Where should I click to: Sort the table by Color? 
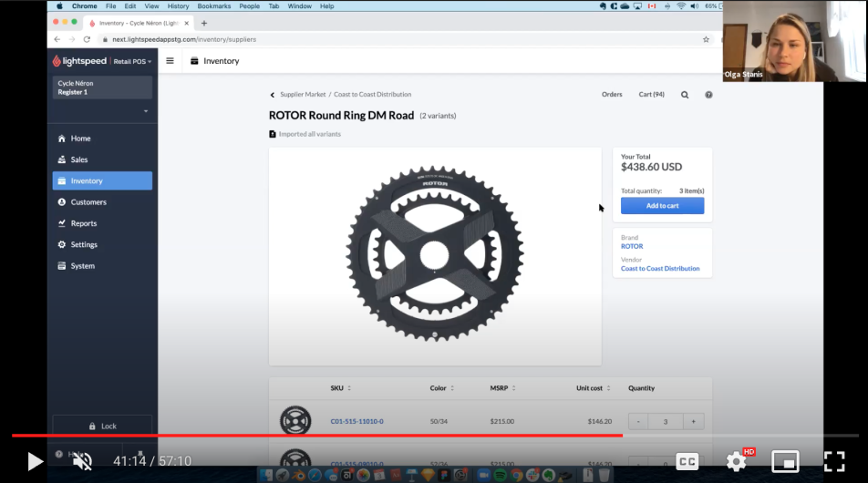[x=441, y=388]
